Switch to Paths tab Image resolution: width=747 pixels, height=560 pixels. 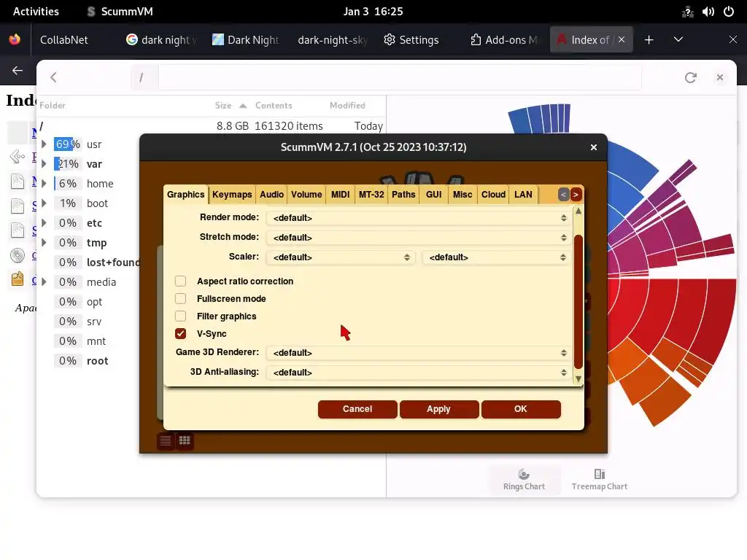point(403,194)
